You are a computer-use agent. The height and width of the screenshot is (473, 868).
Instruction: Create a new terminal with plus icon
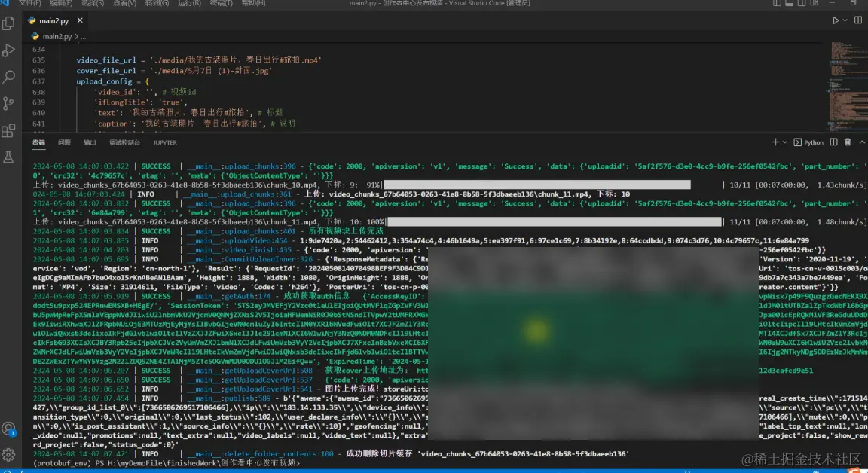click(x=775, y=142)
